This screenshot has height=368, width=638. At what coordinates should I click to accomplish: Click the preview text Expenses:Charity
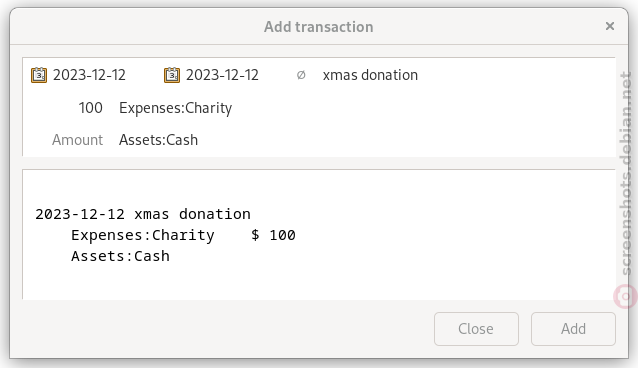[x=142, y=235]
